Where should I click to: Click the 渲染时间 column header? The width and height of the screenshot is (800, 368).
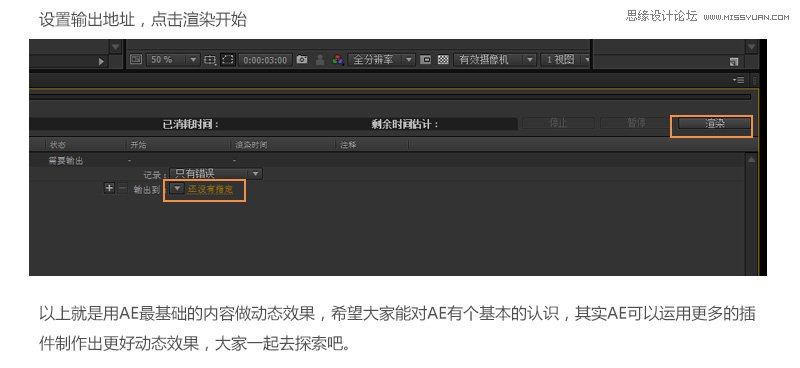coord(251,145)
